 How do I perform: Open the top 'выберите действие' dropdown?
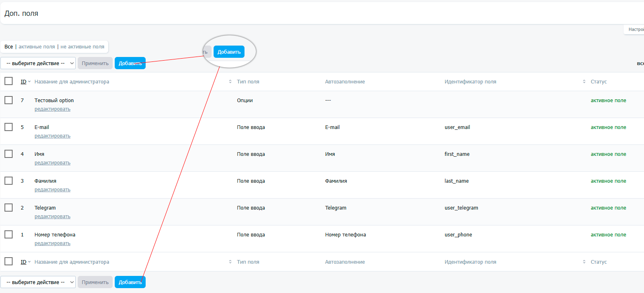point(38,63)
